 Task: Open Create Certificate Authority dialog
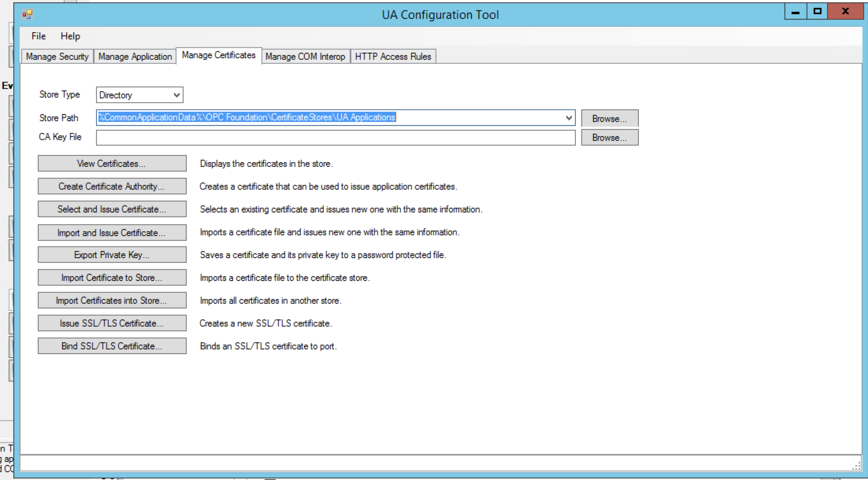tap(112, 186)
